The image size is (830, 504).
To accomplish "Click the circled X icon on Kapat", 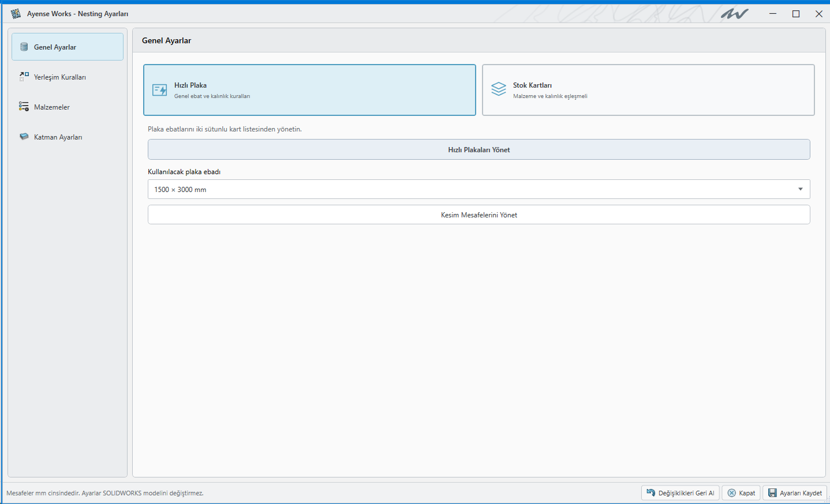I will click(732, 493).
